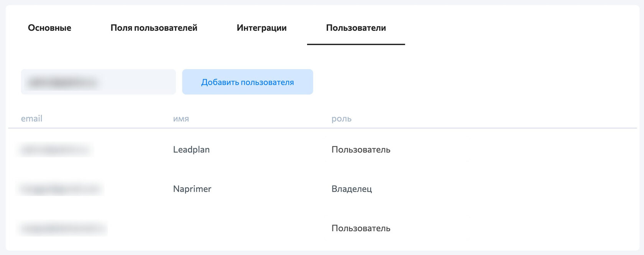This screenshot has width=644, height=255.
Task: Click the email column header
Action: click(x=31, y=119)
